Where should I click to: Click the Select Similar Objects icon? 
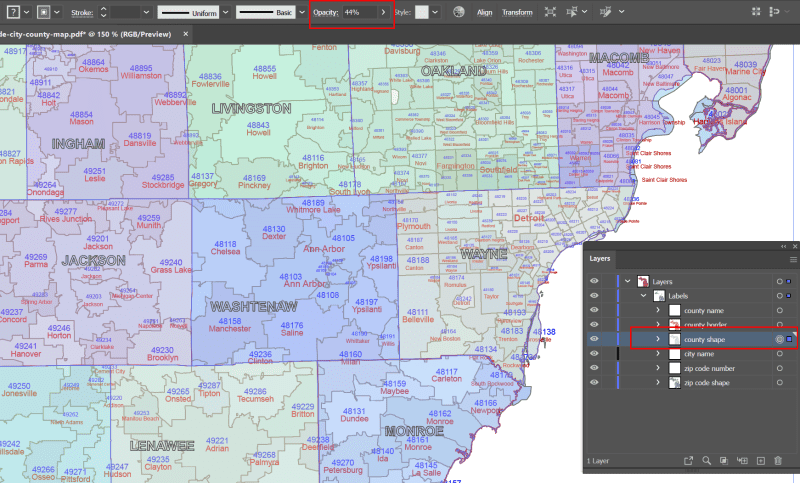point(572,12)
